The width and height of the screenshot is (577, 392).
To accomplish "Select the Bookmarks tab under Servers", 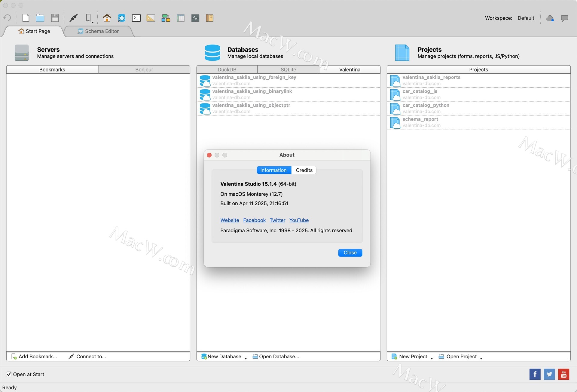I will 52,69.
